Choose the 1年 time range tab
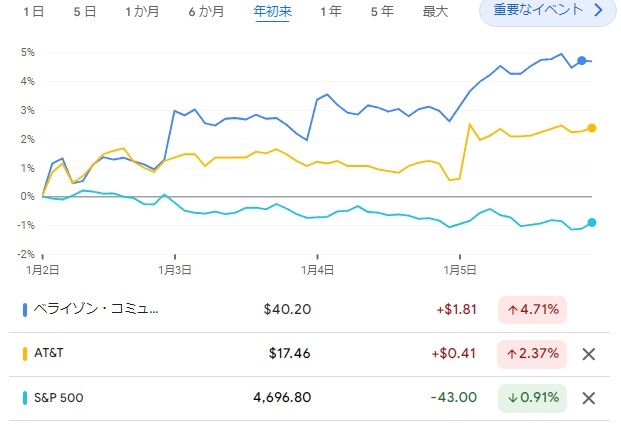 [x=331, y=11]
